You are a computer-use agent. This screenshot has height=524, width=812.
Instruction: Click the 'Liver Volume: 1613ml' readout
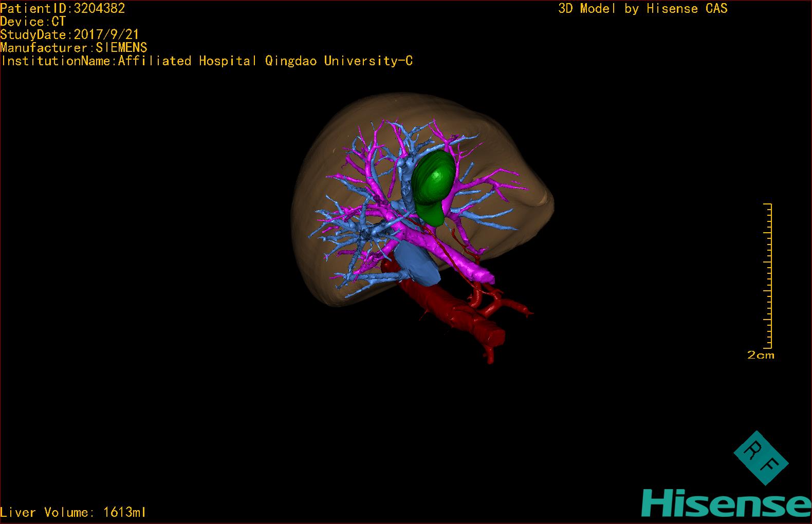[x=73, y=512]
